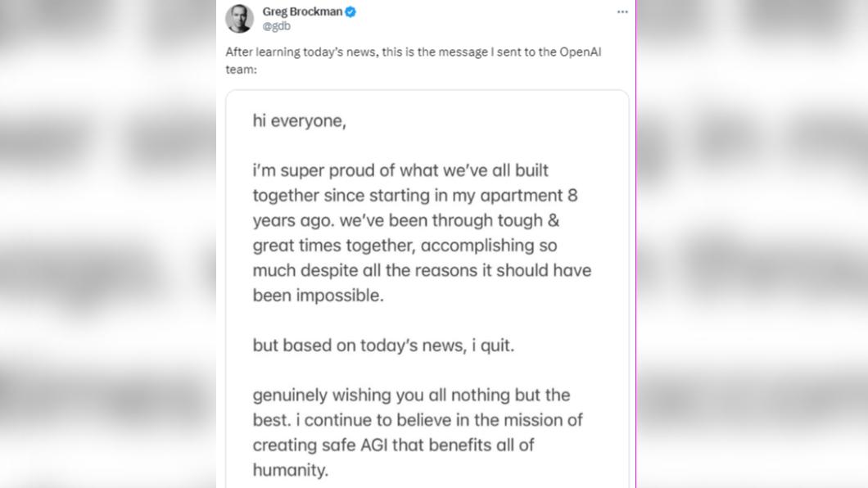Click the line 'much despite all the reasons'
Image resolution: width=868 pixels, height=488 pixels.
[x=422, y=270]
